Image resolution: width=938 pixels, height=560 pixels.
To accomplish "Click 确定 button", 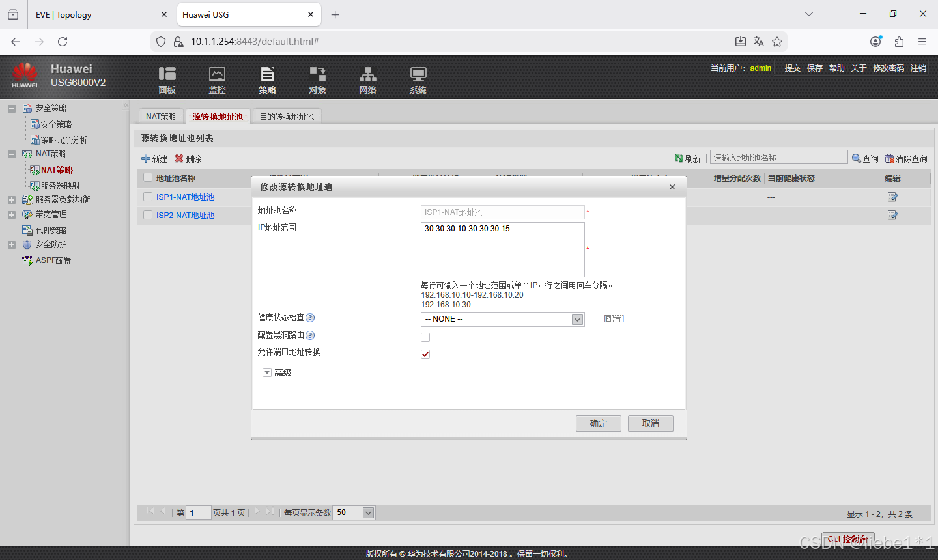I will click(599, 423).
